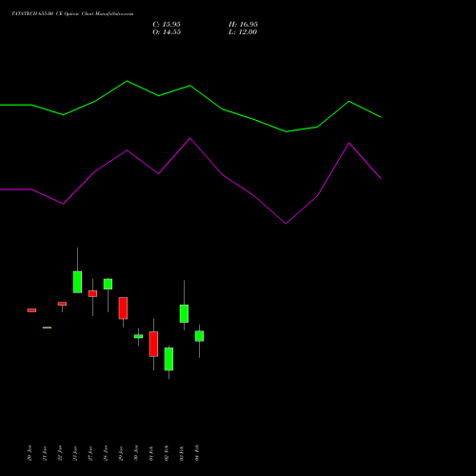Click the red candle for 27 Jan
The image size is (476, 476).
click(x=92, y=293)
